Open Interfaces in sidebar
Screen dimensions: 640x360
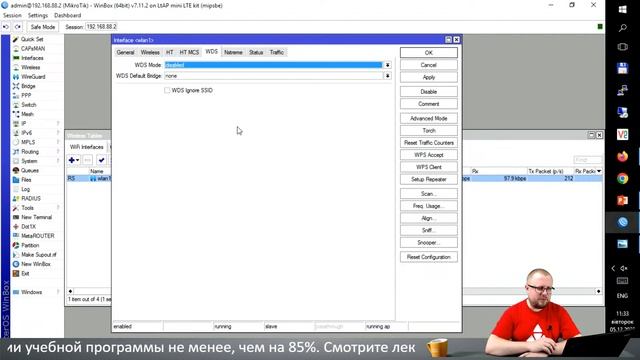[x=32, y=58]
